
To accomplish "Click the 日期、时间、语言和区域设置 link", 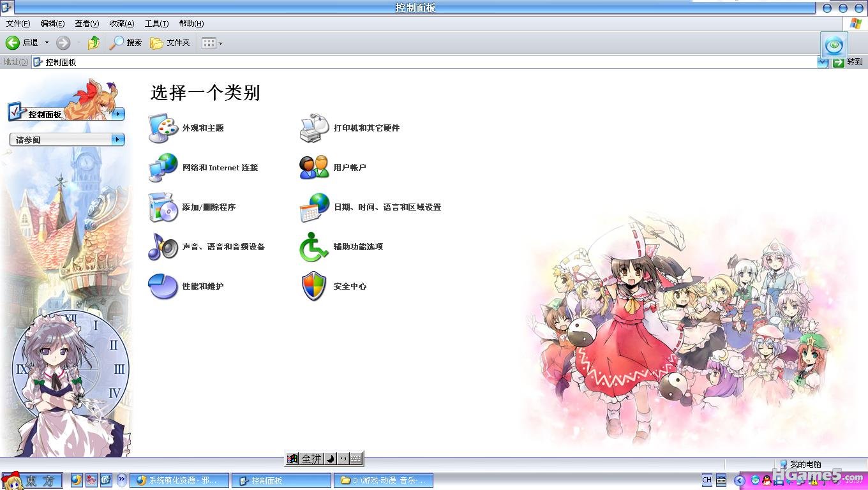I will click(387, 207).
